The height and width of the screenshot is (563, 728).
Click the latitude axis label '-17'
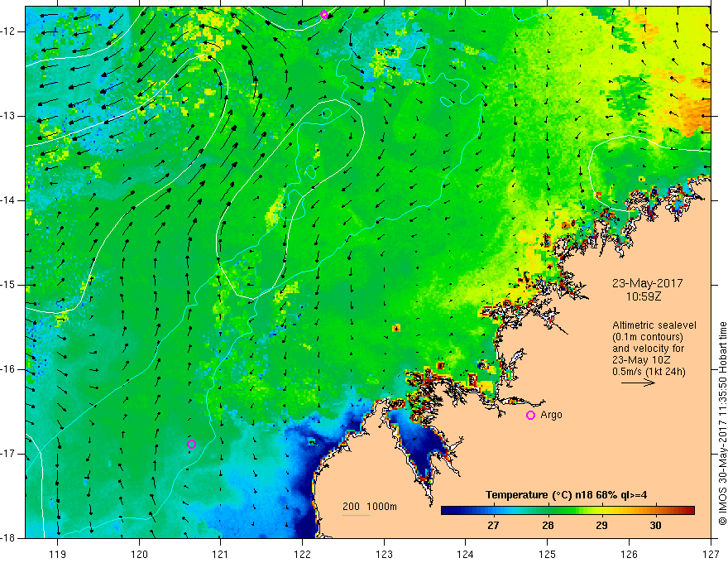click(9, 454)
